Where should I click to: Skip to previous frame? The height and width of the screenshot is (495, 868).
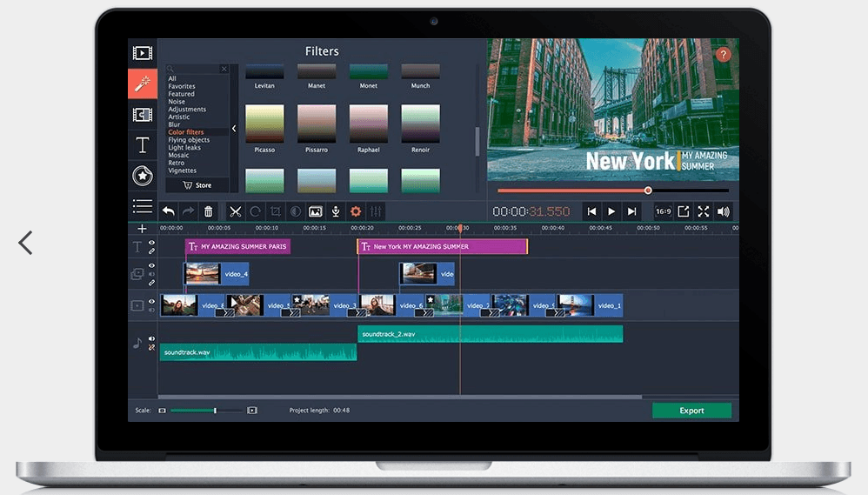[591, 211]
